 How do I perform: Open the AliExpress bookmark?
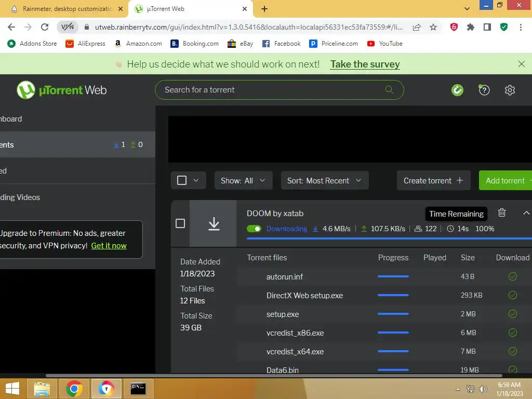[85, 44]
